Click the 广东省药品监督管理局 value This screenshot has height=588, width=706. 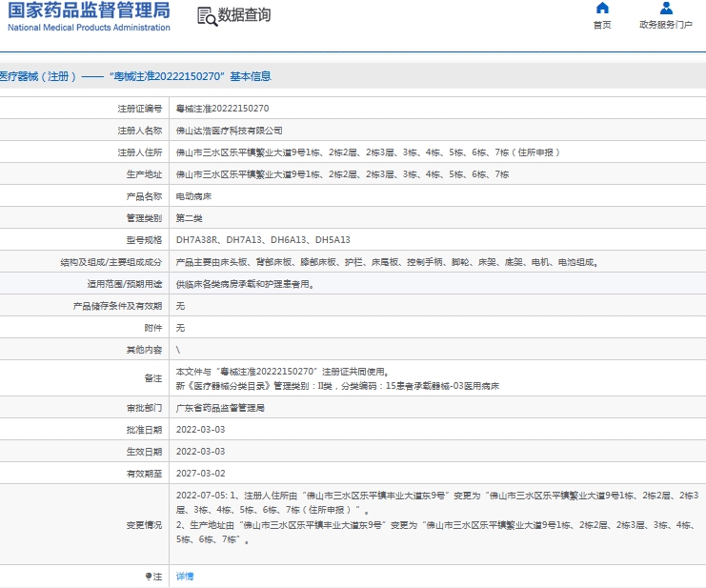pyautogui.click(x=220, y=408)
